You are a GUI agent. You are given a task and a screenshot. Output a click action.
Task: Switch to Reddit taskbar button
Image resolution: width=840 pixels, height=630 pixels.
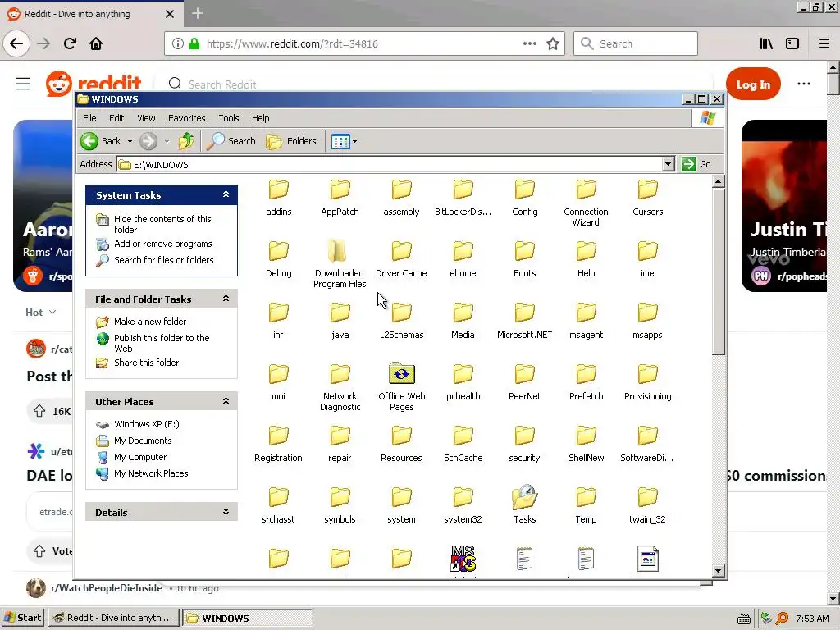coord(113,618)
